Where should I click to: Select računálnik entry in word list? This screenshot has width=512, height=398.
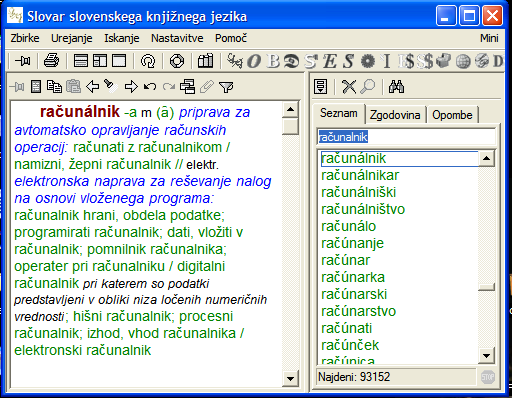[x=399, y=158]
